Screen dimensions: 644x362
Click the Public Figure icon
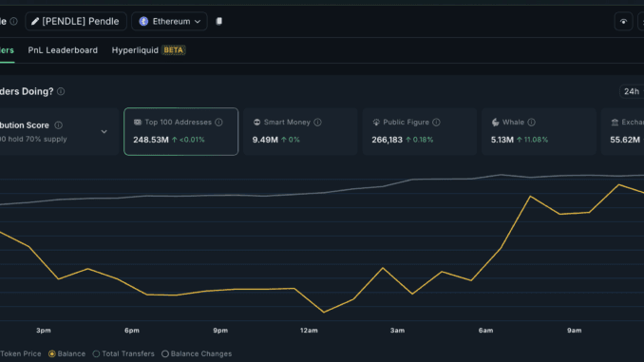(376, 122)
